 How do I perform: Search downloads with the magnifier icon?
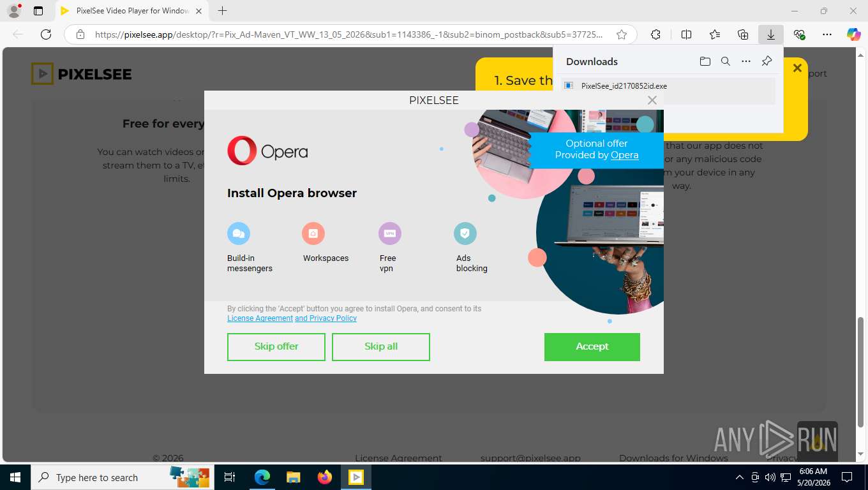(725, 61)
